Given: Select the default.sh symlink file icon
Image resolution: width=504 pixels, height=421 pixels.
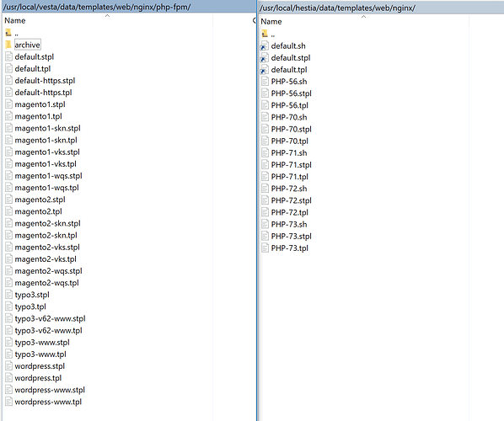Looking at the screenshot, I should 264,46.
